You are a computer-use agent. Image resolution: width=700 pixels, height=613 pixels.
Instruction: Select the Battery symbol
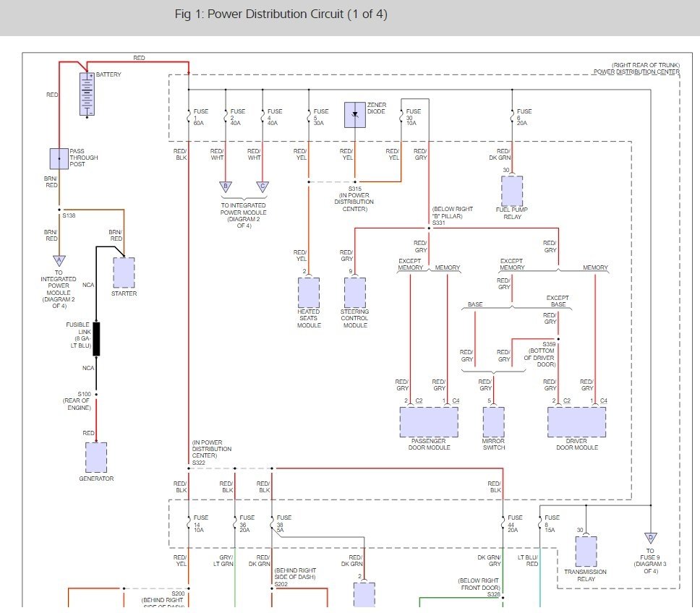coord(87,94)
